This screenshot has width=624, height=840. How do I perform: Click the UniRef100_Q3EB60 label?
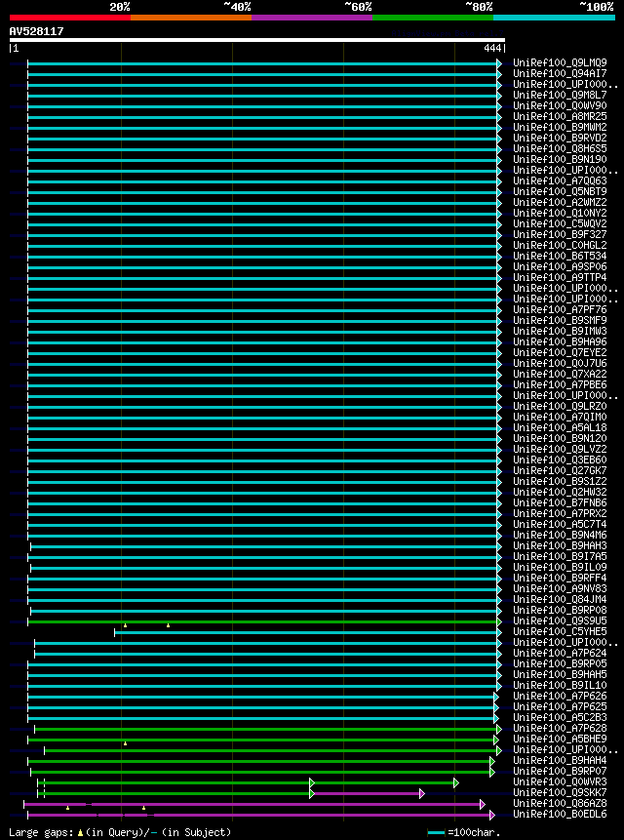pos(560,460)
